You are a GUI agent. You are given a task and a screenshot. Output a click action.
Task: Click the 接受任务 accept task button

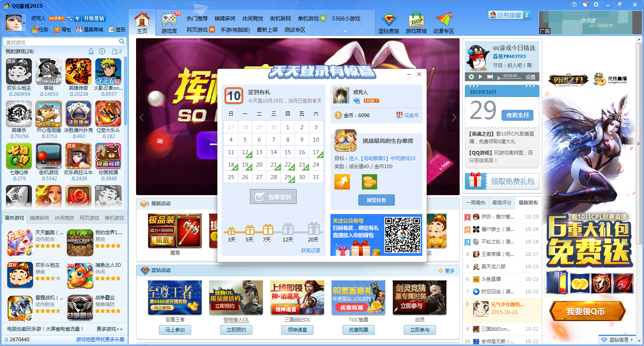click(x=376, y=200)
